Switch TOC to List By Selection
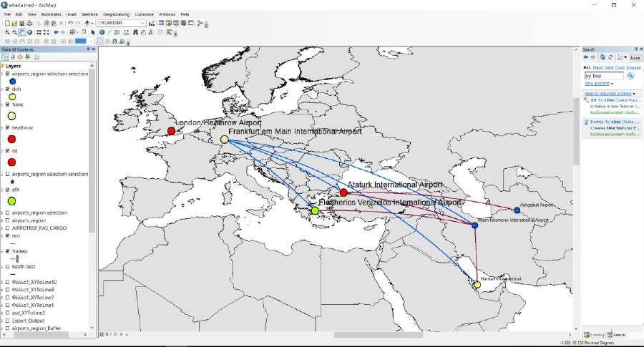Screen dimensions: 644x347 pyautogui.click(x=27, y=57)
